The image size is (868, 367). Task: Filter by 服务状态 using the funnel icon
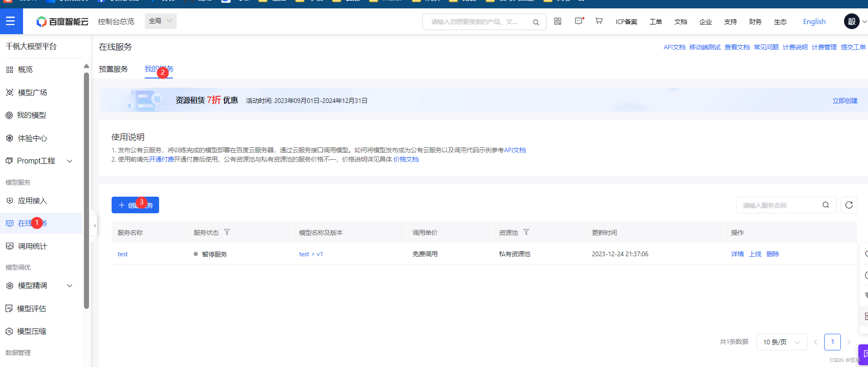(227, 232)
